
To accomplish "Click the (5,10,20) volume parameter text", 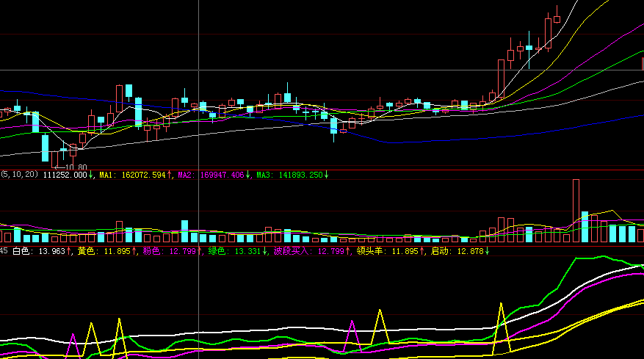I will pyautogui.click(x=19, y=175).
